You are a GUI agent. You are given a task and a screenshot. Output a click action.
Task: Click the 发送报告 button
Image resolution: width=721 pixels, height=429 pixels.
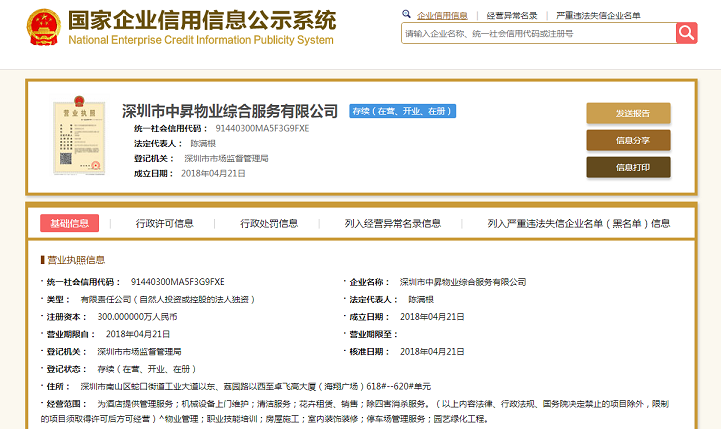pyautogui.click(x=628, y=113)
